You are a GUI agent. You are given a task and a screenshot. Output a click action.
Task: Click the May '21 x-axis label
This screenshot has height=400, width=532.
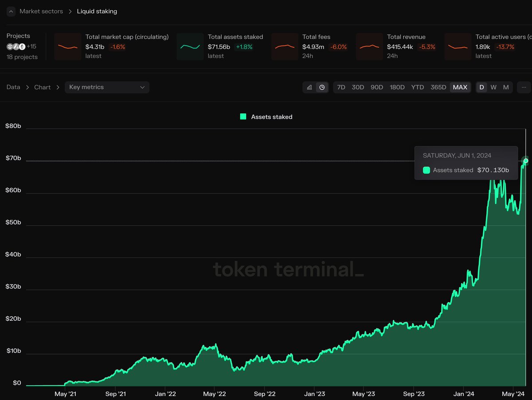65,393
